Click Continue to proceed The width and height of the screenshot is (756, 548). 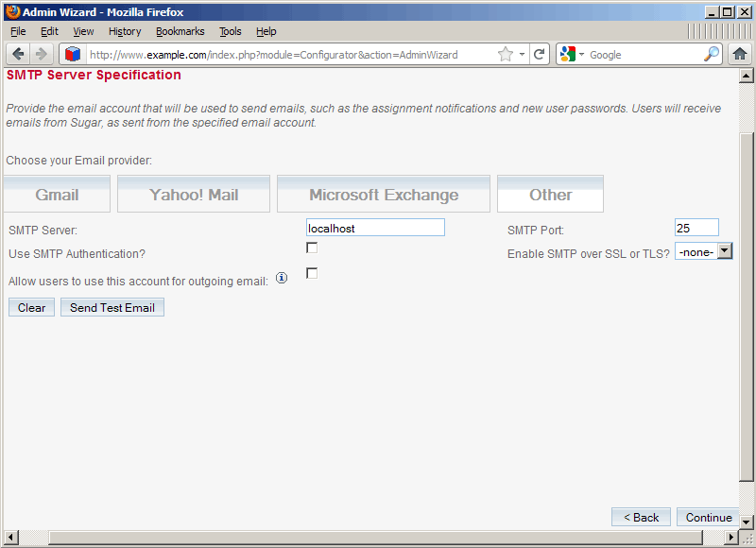tap(708, 517)
